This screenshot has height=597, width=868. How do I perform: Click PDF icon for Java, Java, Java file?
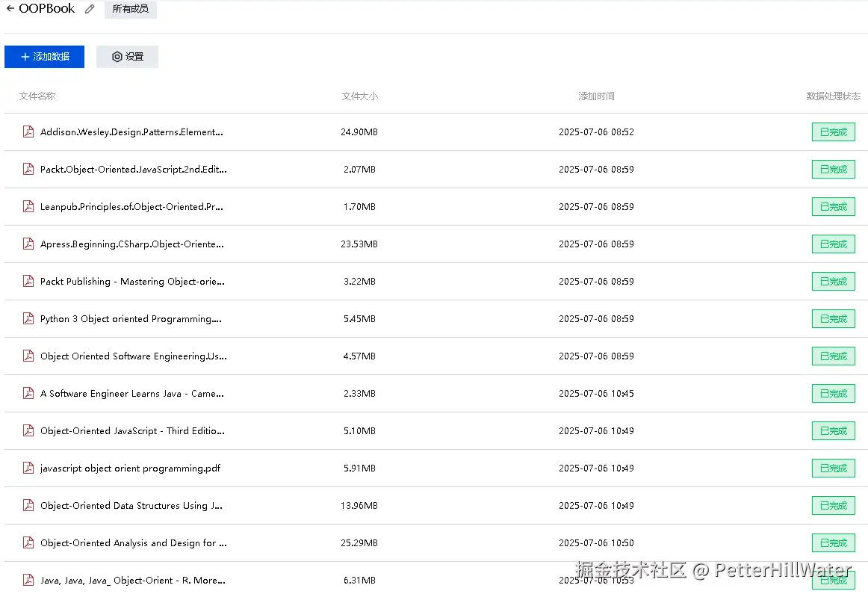[x=28, y=580]
